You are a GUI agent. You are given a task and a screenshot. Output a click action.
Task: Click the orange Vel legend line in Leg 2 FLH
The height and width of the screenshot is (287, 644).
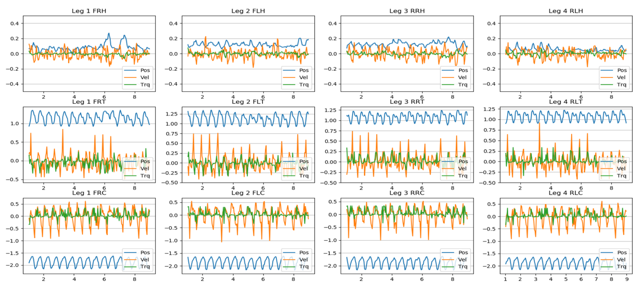[x=289, y=78]
